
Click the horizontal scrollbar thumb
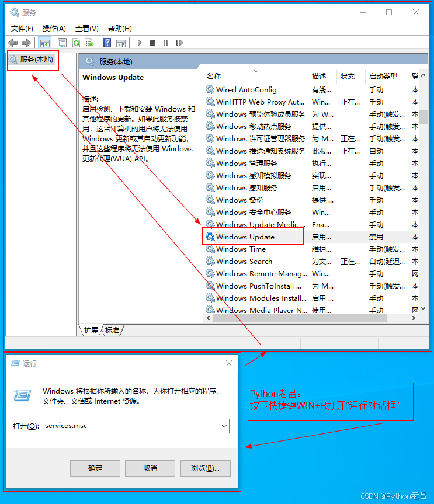click(x=300, y=318)
